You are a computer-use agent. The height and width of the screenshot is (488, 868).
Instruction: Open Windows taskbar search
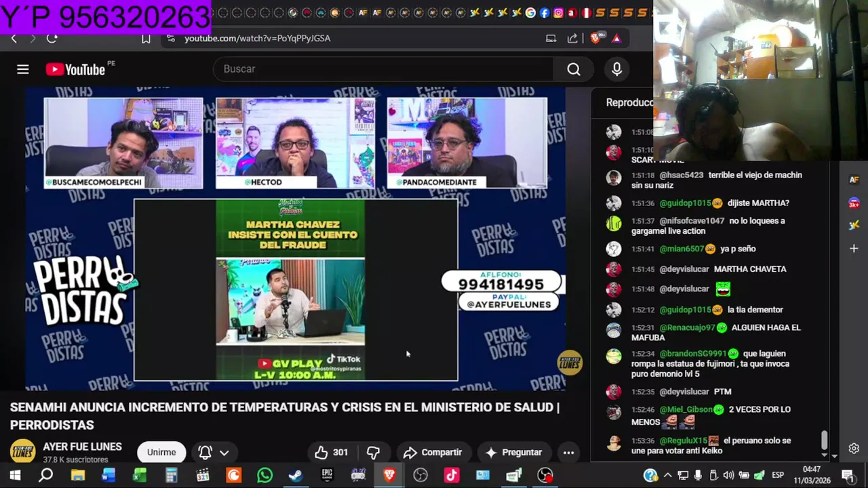click(45, 475)
